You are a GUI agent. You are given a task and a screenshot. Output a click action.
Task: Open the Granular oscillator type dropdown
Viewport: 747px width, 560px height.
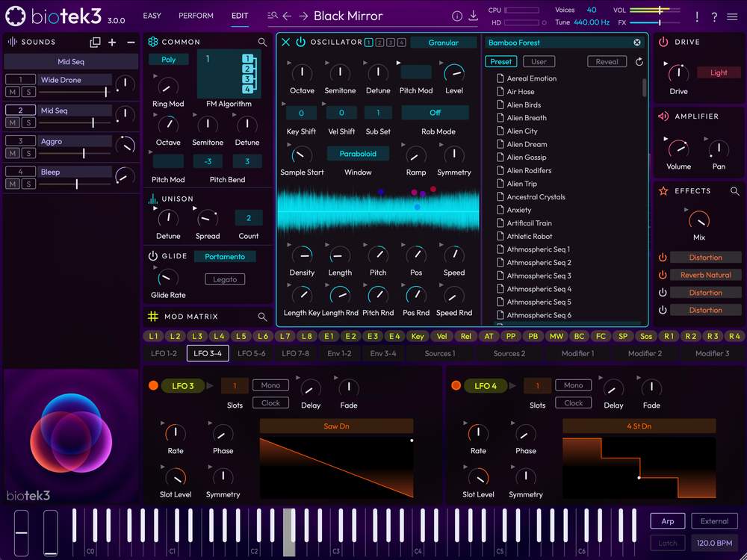443,43
